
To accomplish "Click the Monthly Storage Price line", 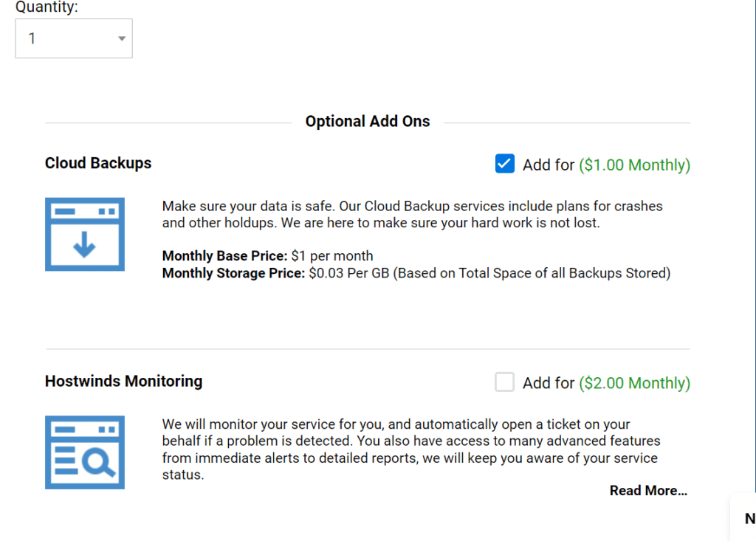I will point(416,273).
